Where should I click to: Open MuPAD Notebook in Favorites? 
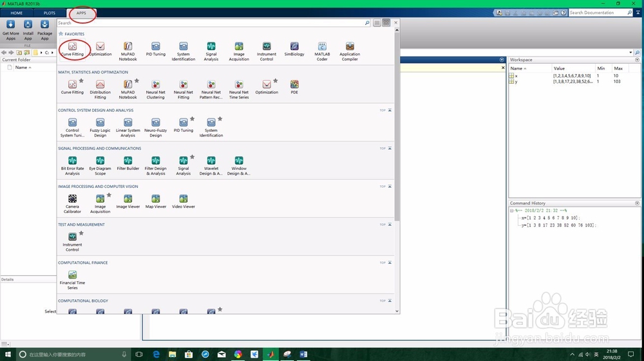click(x=128, y=51)
